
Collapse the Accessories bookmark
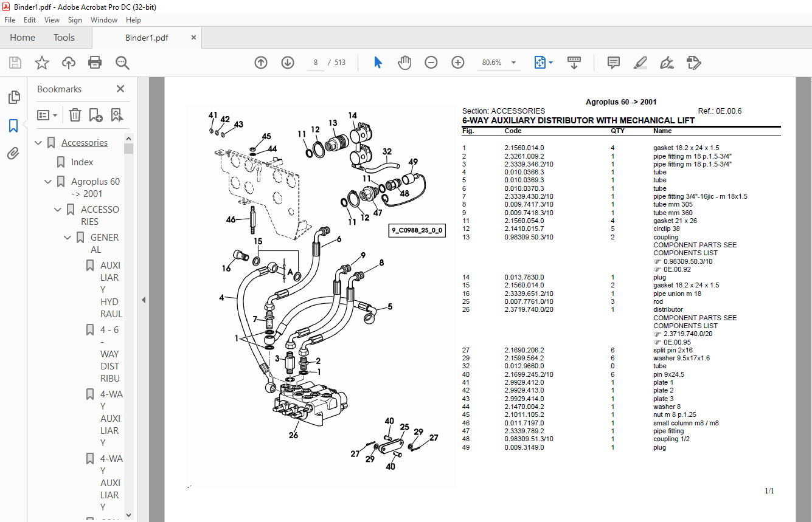[39, 143]
